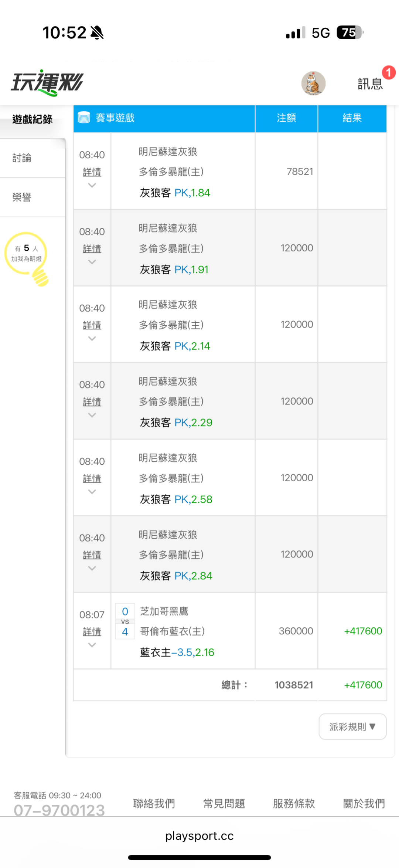This screenshot has height=868, width=399.
Task: Open the 關於我們 footer link
Action: pyautogui.click(x=364, y=803)
